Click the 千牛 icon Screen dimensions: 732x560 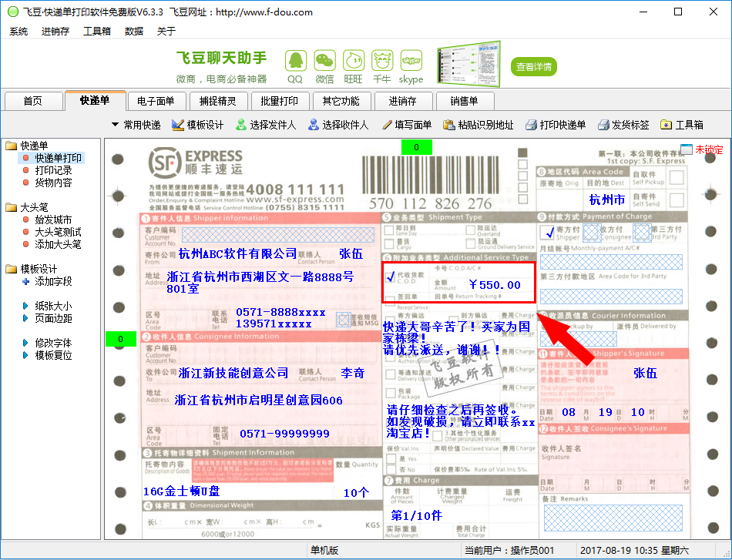[x=382, y=61]
